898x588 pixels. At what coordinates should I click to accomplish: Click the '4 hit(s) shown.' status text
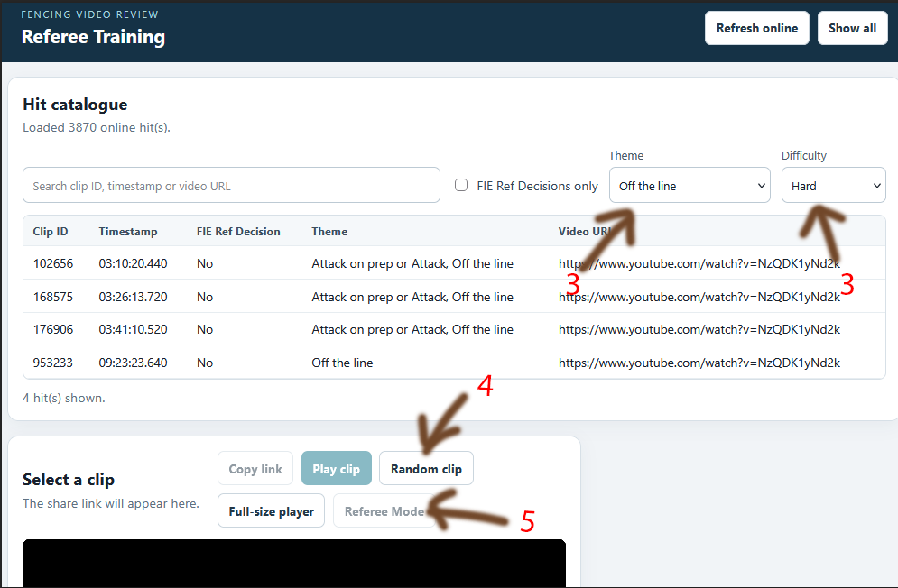click(63, 398)
